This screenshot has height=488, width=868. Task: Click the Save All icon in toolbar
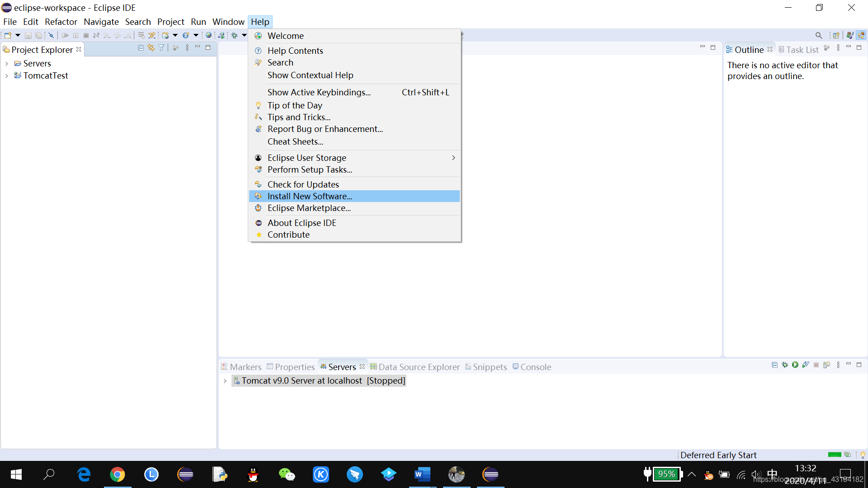click(38, 35)
